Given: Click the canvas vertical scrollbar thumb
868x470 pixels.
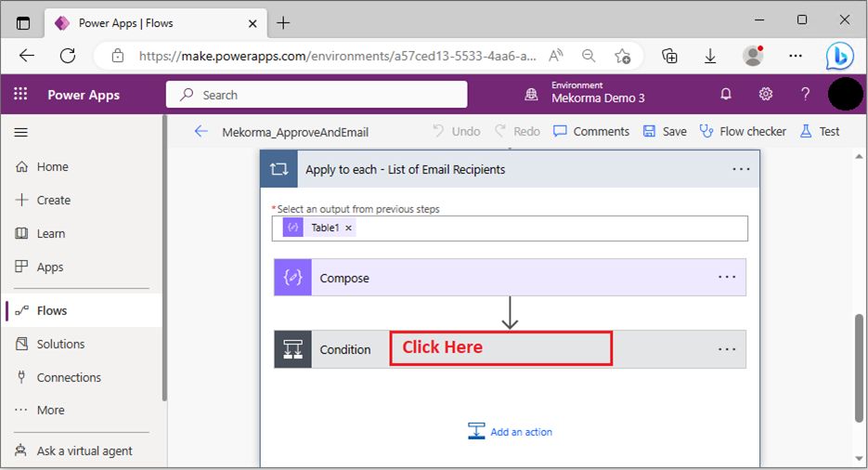Looking at the screenshot, I should [859, 368].
